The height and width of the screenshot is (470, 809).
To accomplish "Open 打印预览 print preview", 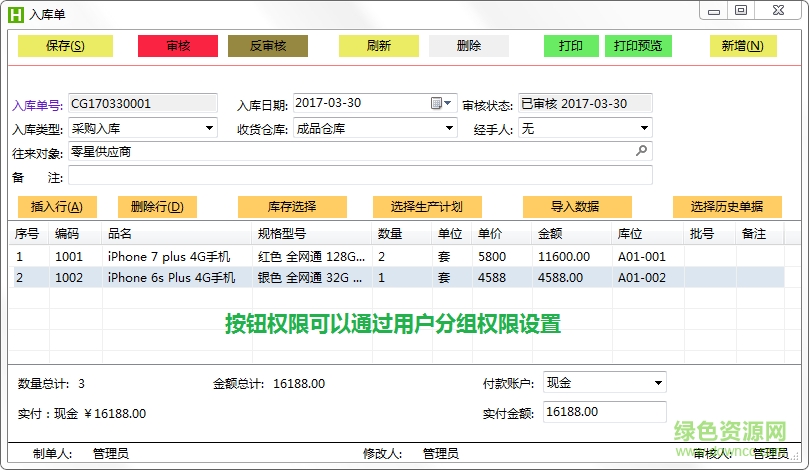I will pyautogui.click(x=638, y=46).
